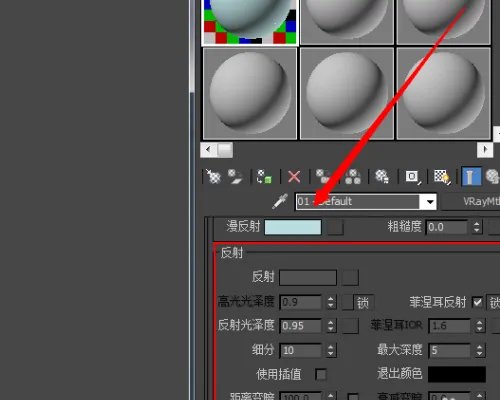Click the map button beside 反射 swatch

(x=350, y=278)
